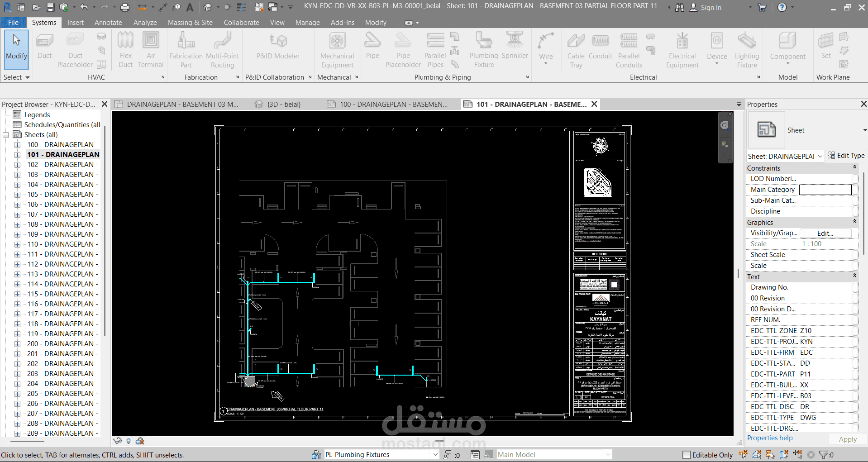Open the {3D - belal} view tab

(284, 104)
